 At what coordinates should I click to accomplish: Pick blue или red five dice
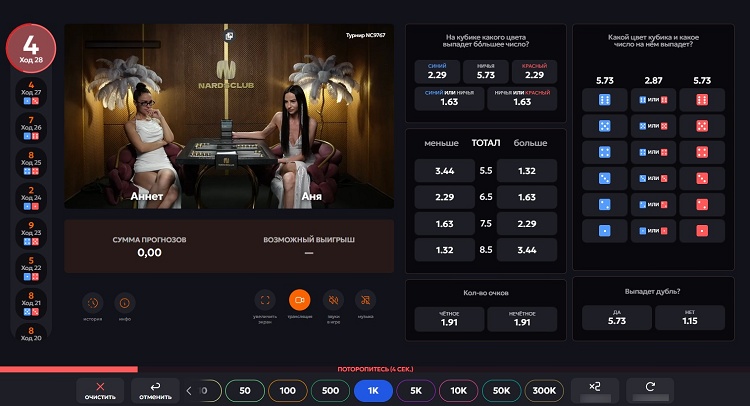click(653, 126)
